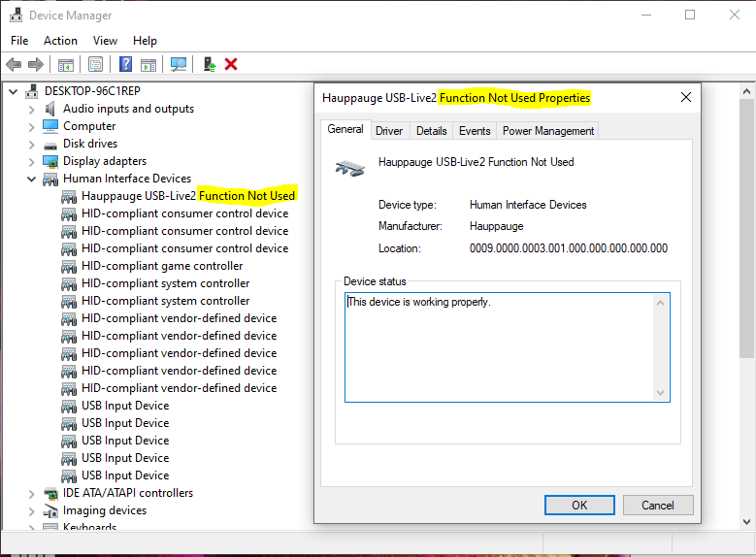Expand the Imaging devices node

pos(32,511)
